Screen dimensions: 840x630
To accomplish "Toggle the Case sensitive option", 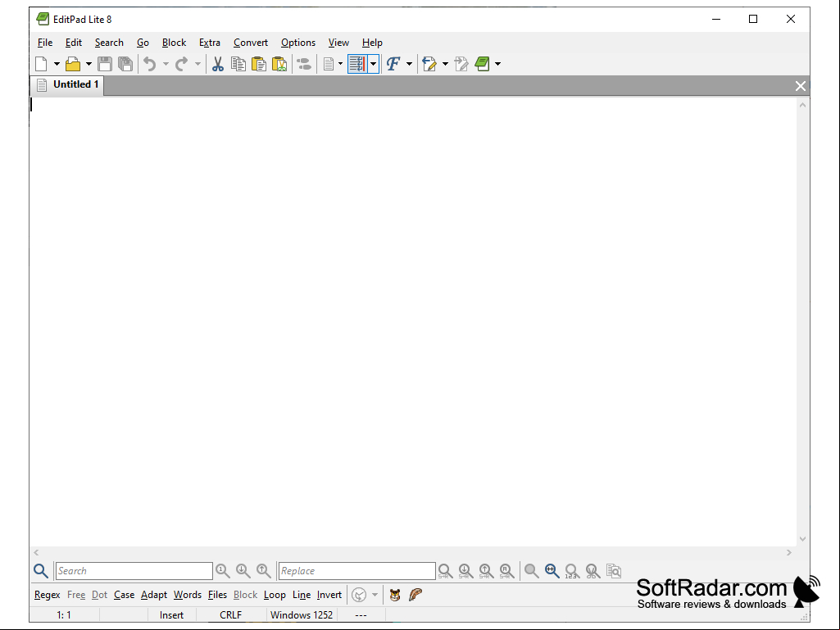I will coord(125,595).
